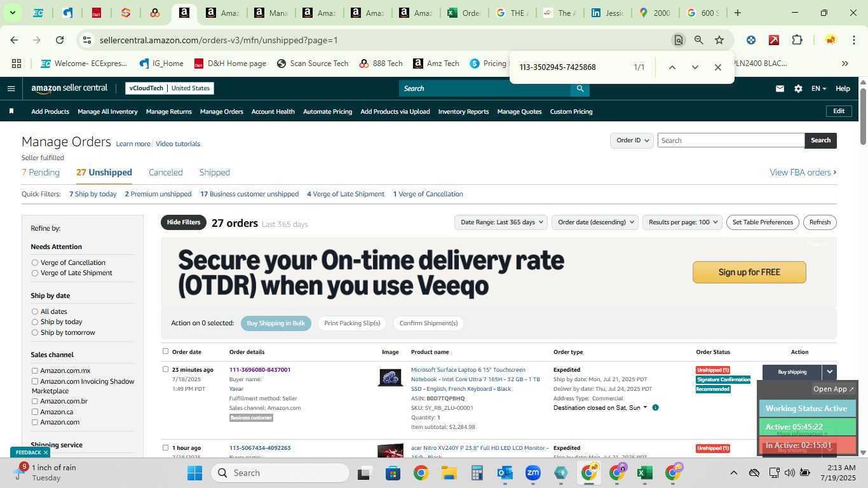This screenshot has width=868, height=488.
Task: Select Verge of Late Shipment radio filter
Action: click(35, 273)
